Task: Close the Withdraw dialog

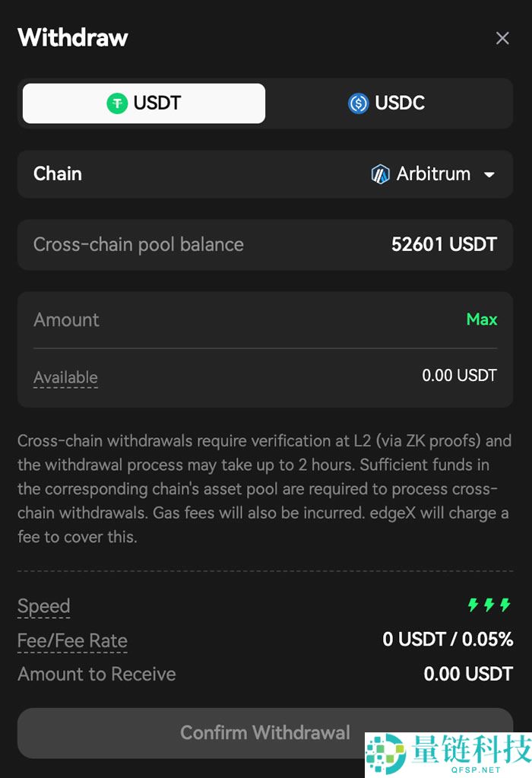Action: pos(502,38)
